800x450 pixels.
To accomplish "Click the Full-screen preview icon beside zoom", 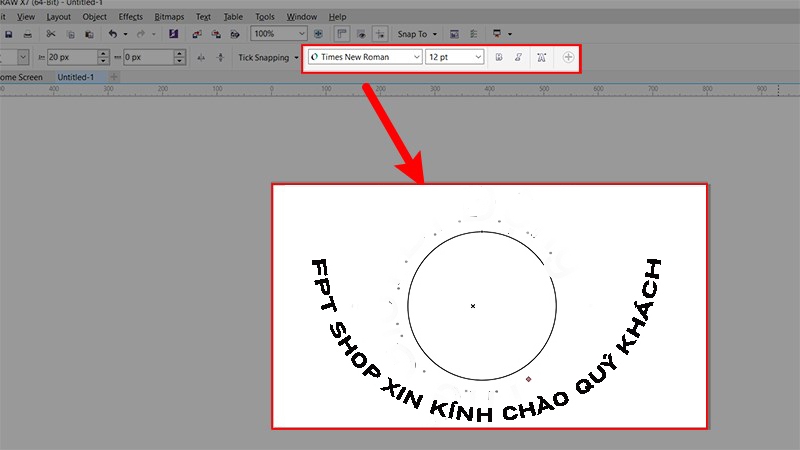I will click(x=318, y=34).
